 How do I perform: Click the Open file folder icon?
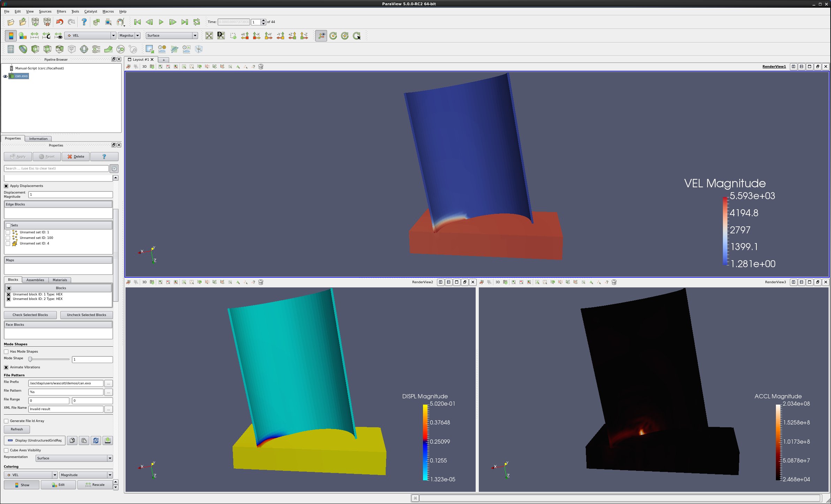(11, 22)
